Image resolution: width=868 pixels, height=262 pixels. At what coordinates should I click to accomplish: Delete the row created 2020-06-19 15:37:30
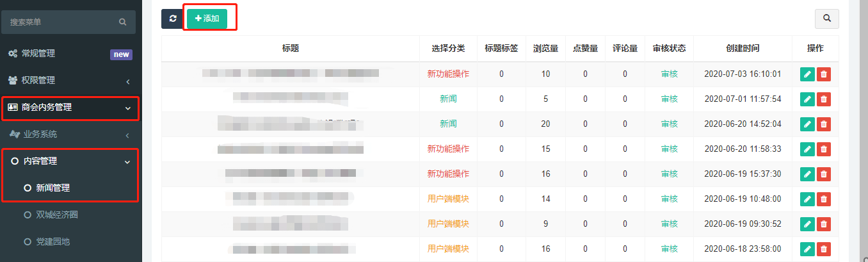click(x=823, y=174)
